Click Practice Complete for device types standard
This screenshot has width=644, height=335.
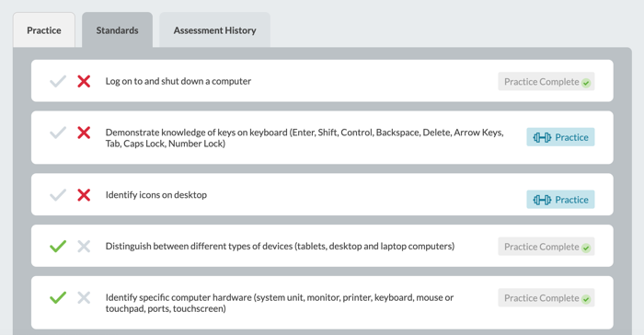[546, 247]
